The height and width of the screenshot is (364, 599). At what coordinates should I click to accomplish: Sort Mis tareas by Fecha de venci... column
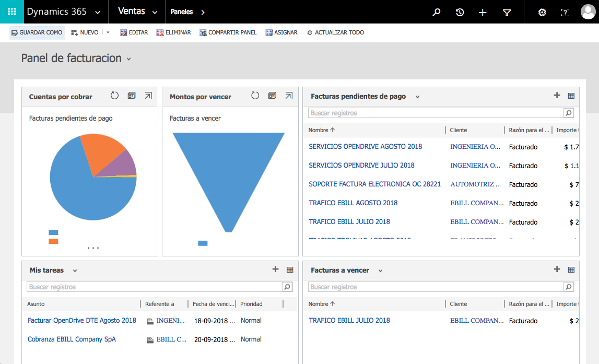coord(213,304)
